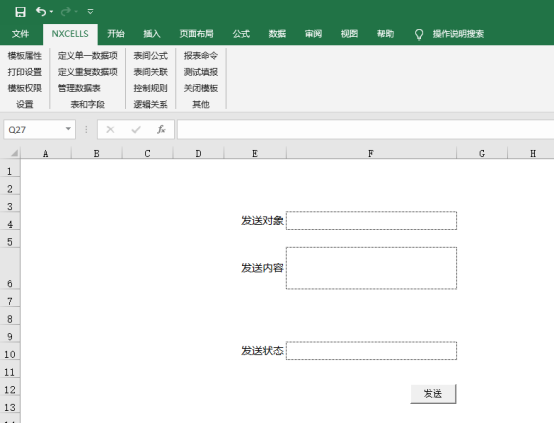Select column F header
554x423 pixels.
coord(371,153)
